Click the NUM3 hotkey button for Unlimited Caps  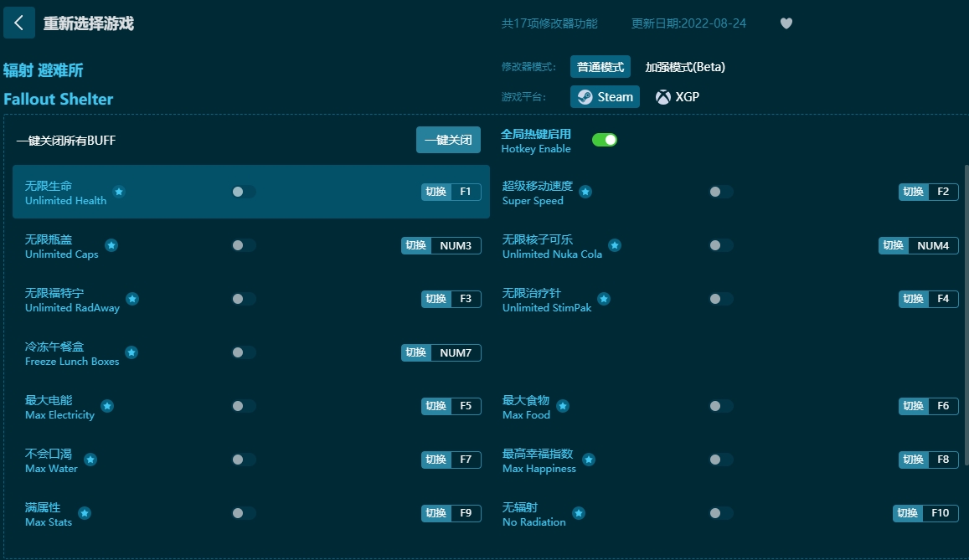click(x=441, y=246)
